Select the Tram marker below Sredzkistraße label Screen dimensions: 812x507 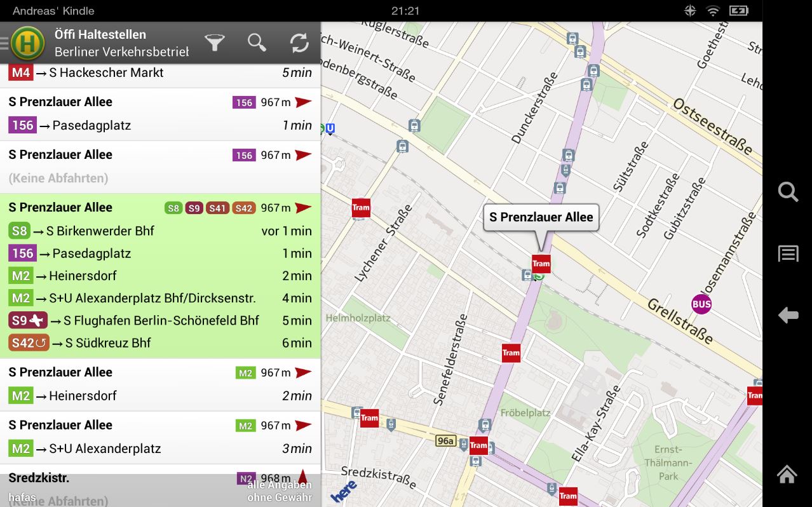pyautogui.click(x=568, y=496)
